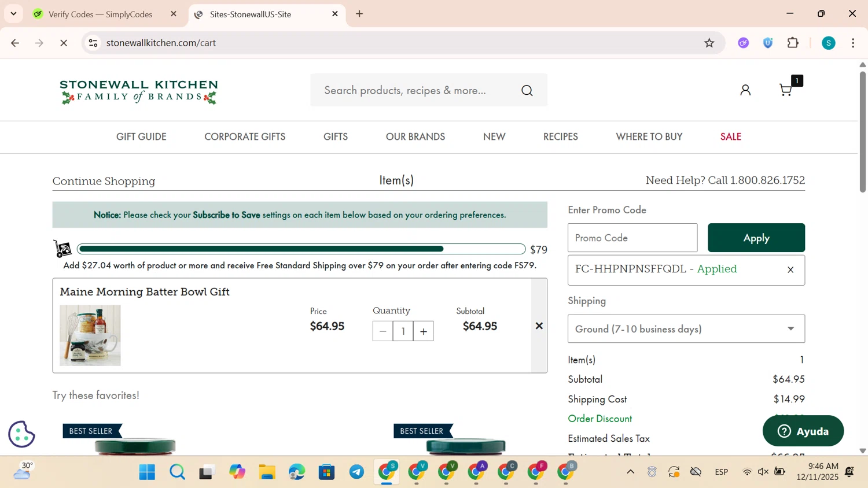This screenshot has width=868, height=488.
Task: Increase quantity with the plus button
Action: click(x=424, y=331)
